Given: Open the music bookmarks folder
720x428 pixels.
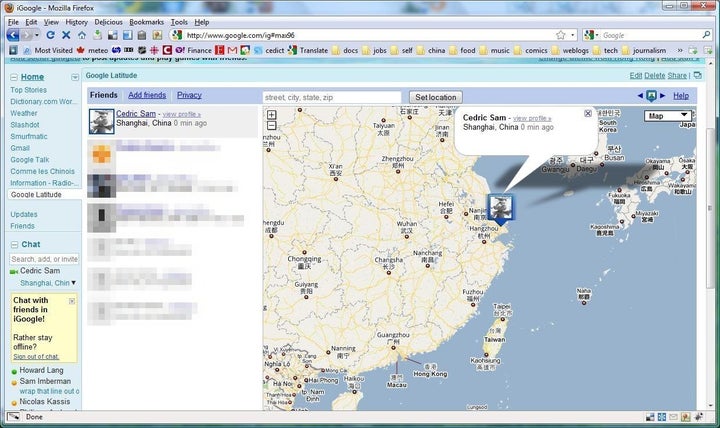Looking at the screenshot, I should pyautogui.click(x=495, y=50).
